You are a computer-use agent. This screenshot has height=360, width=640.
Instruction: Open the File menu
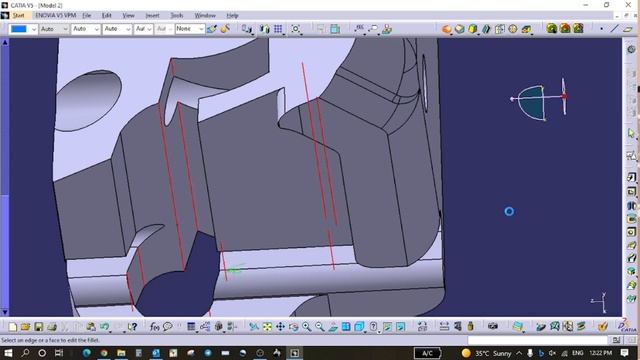tap(87, 16)
